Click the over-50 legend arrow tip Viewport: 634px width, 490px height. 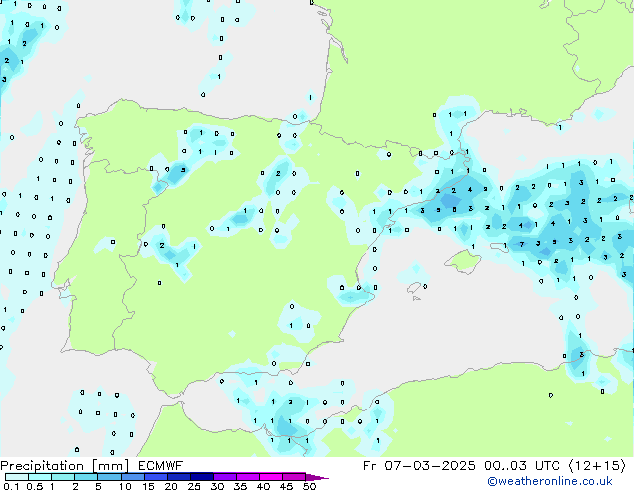(317, 477)
